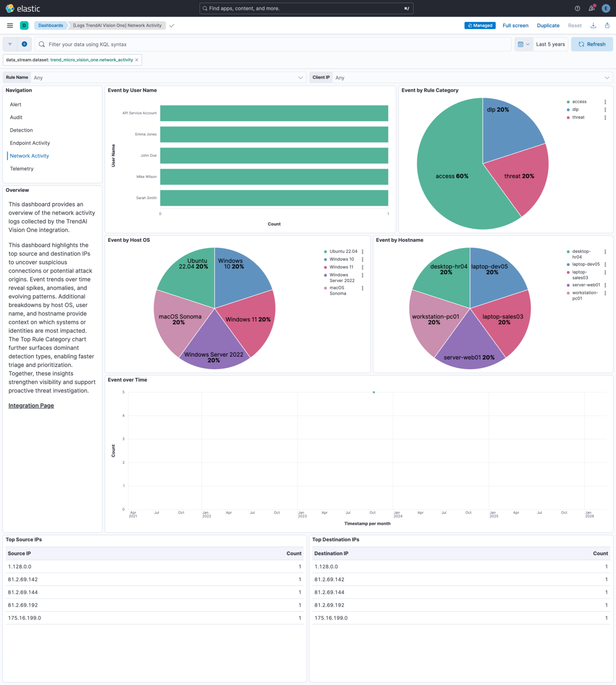Click the share dashboard icon
This screenshot has width=616, height=685.
[607, 25]
